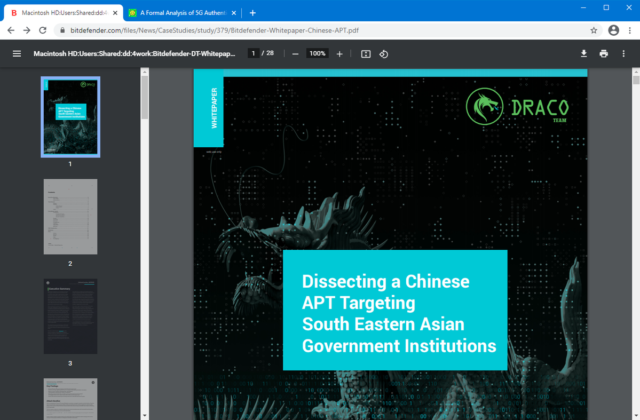The width and height of the screenshot is (640, 420).
Task: Reload the current page
Action: 42,30
